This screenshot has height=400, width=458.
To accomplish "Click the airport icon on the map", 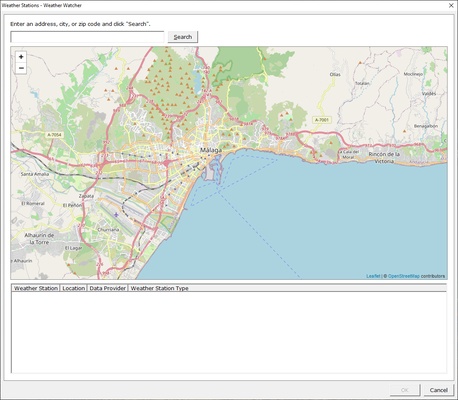I will pyautogui.click(x=116, y=215).
